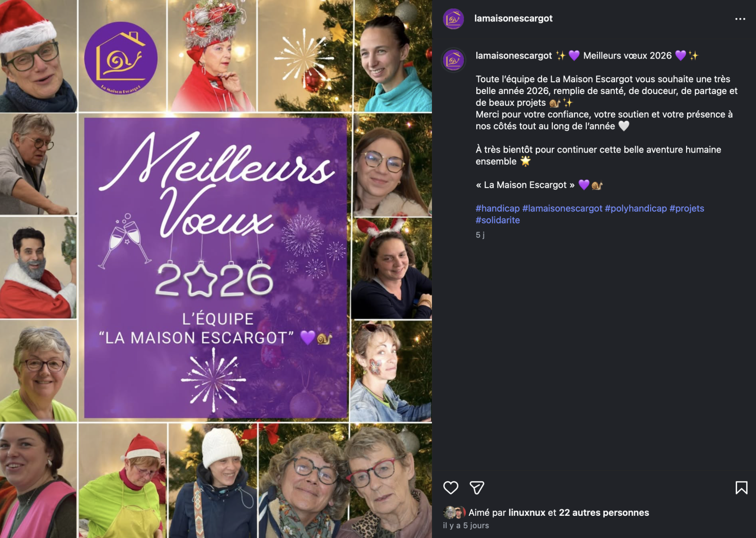Visit the #projets hashtag page
The height and width of the screenshot is (538, 756).
pos(687,208)
